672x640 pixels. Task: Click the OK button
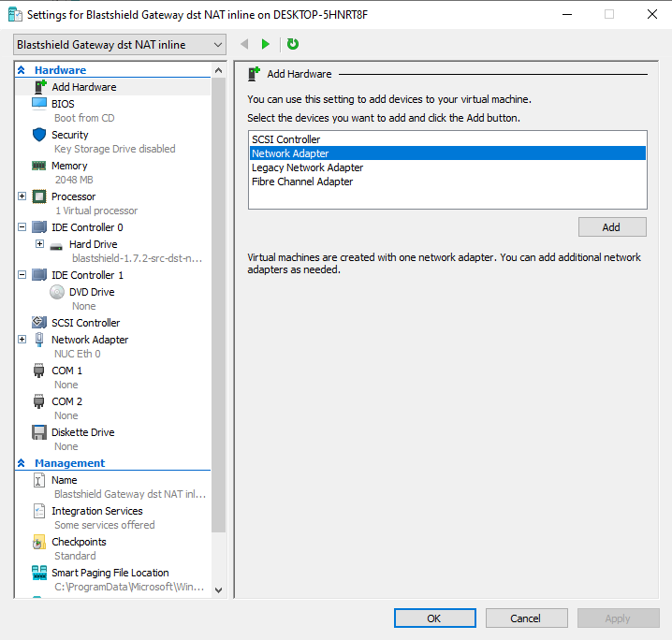pos(434,618)
